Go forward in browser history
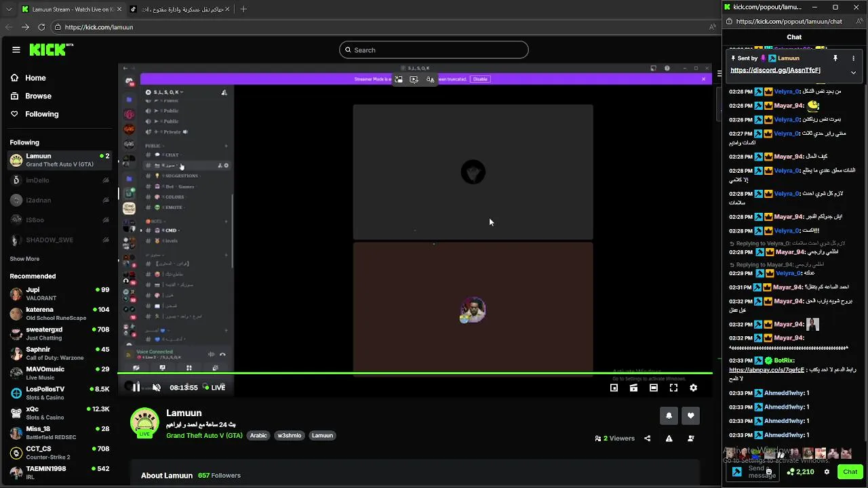This screenshot has height=488, width=868. point(25,27)
